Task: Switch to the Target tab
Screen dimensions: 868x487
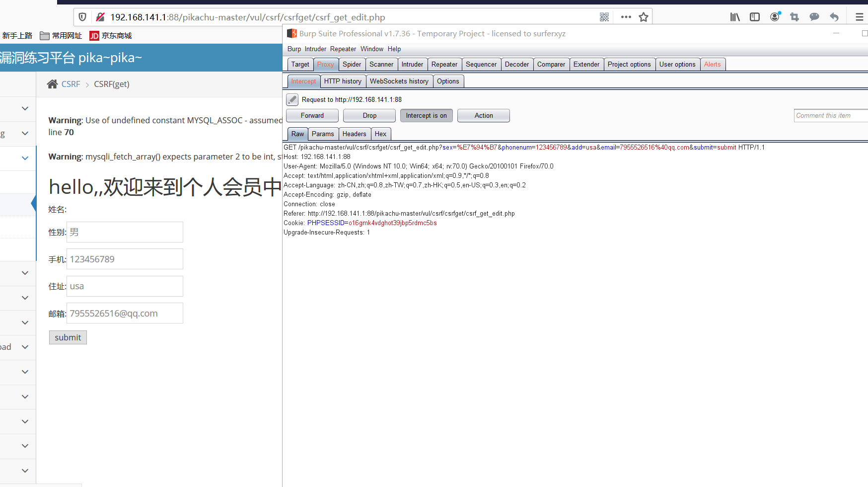Action: tap(300, 65)
